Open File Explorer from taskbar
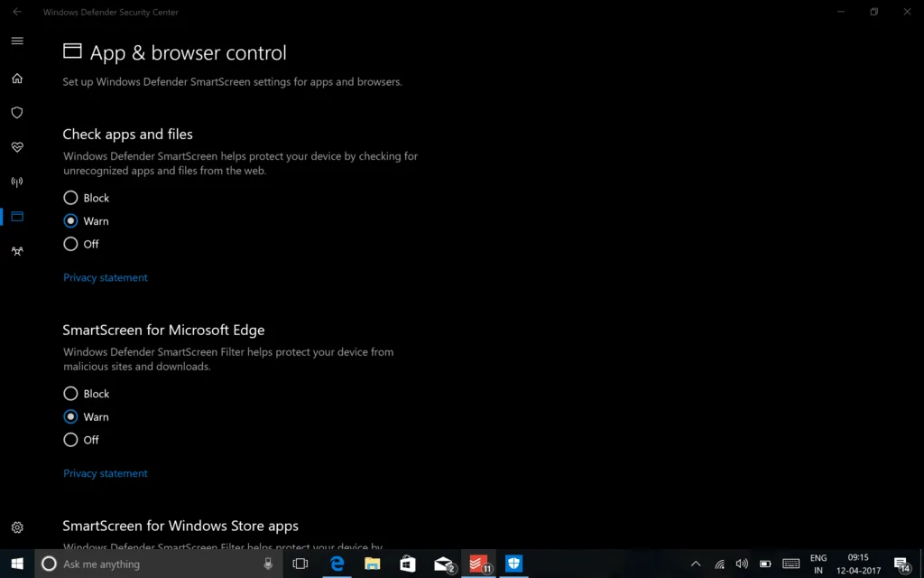This screenshot has height=578, width=924. click(x=373, y=564)
